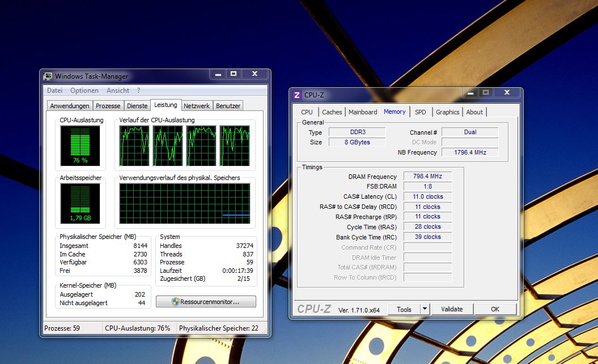
Task: Open the Caches tab in CPU-Z
Action: coord(332,112)
